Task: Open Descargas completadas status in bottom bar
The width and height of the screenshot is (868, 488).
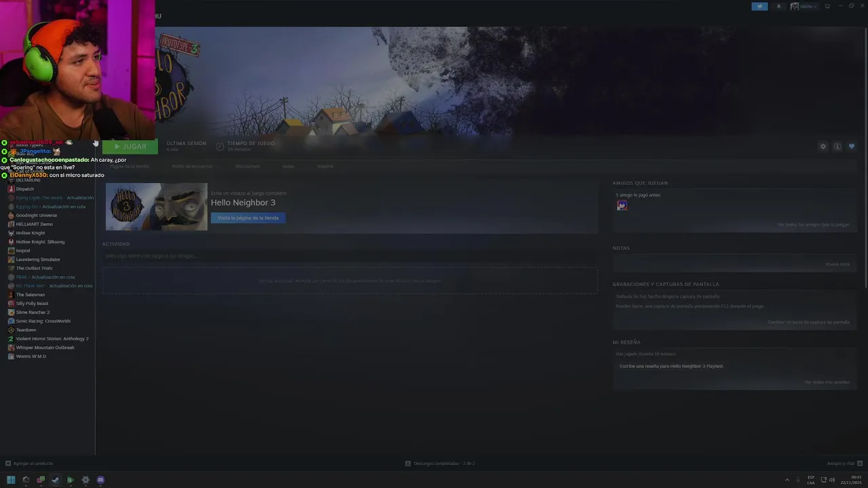Action: [x=440, y=464]
